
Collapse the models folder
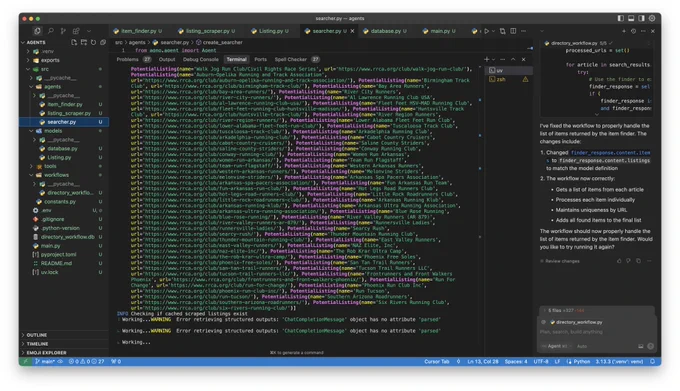pyautogui.click(x=53, y=131)
